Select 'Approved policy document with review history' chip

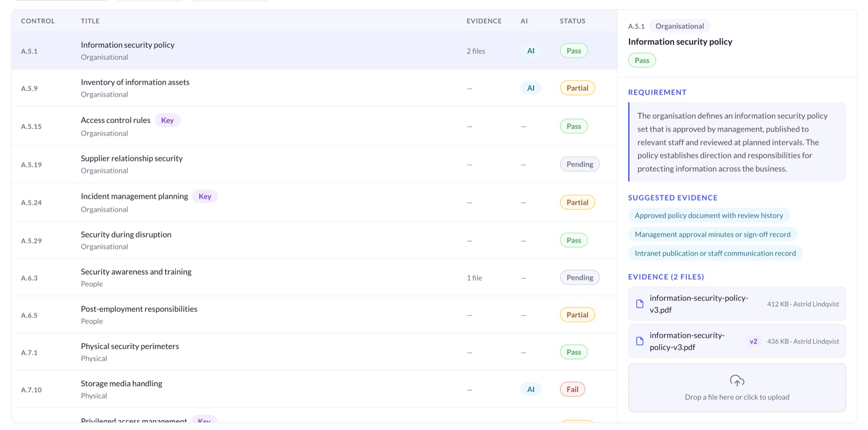[709, 215]
